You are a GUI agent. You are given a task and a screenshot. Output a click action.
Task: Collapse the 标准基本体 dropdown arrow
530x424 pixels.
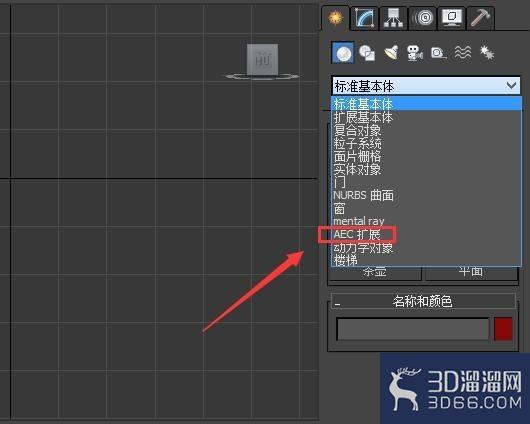pos(512,86)
